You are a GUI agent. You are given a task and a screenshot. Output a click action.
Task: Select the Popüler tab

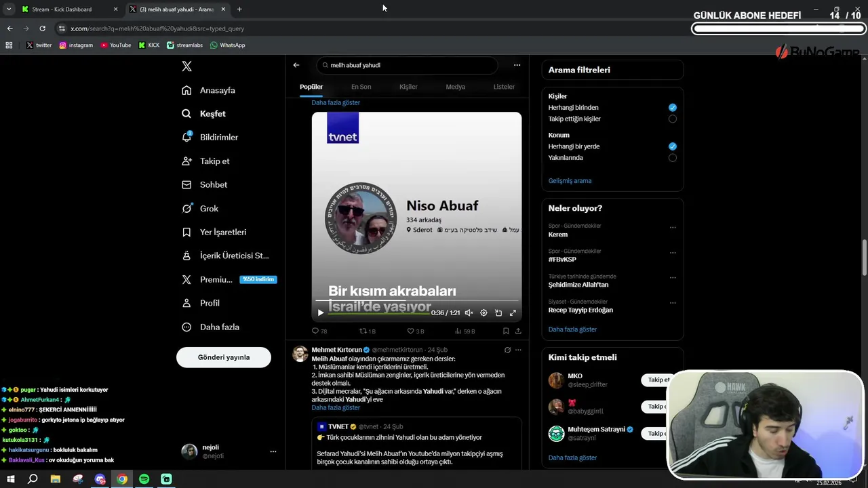(311, 87)
